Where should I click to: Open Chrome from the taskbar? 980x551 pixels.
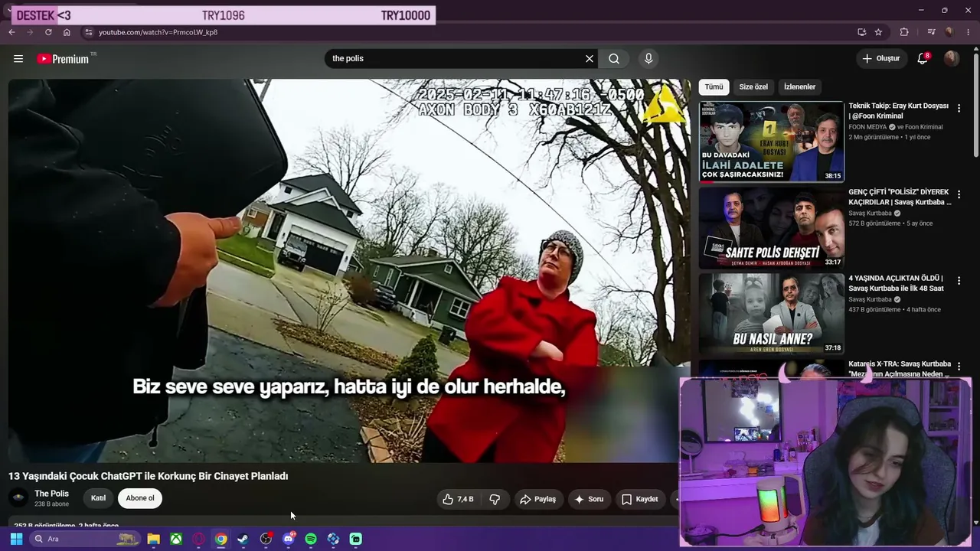tap(220, 539)
